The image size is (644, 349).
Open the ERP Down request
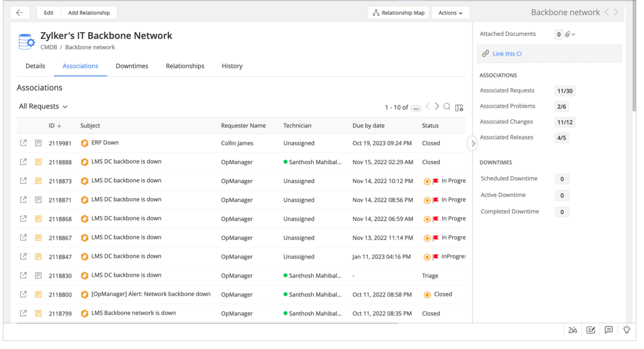pos(105,143)
